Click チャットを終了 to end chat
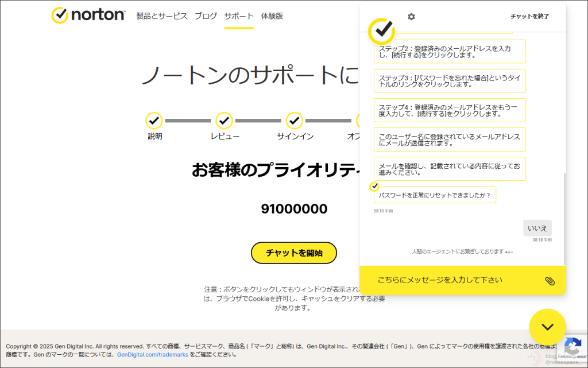 click(529, 17)
